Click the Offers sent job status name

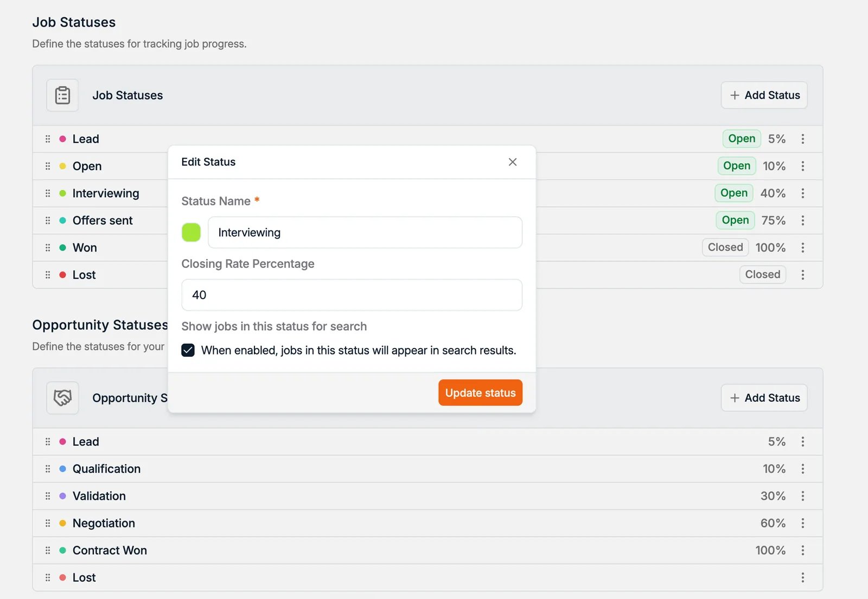point(103,221)
